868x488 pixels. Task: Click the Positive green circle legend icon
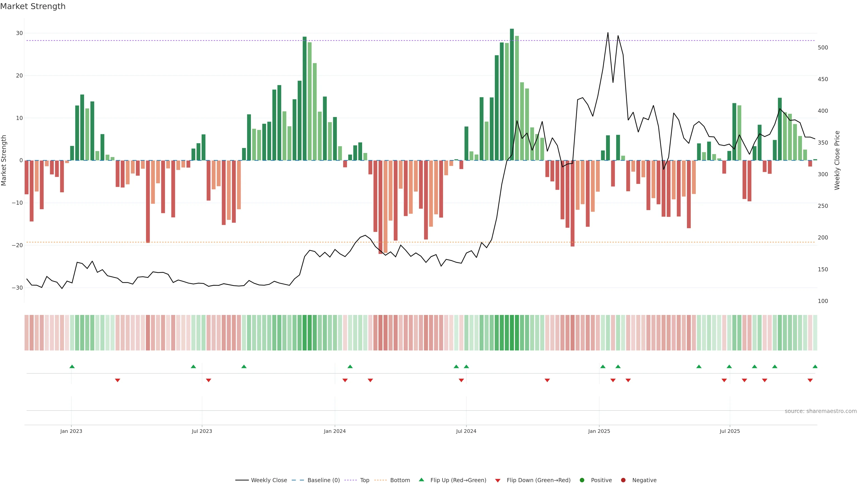582,480
